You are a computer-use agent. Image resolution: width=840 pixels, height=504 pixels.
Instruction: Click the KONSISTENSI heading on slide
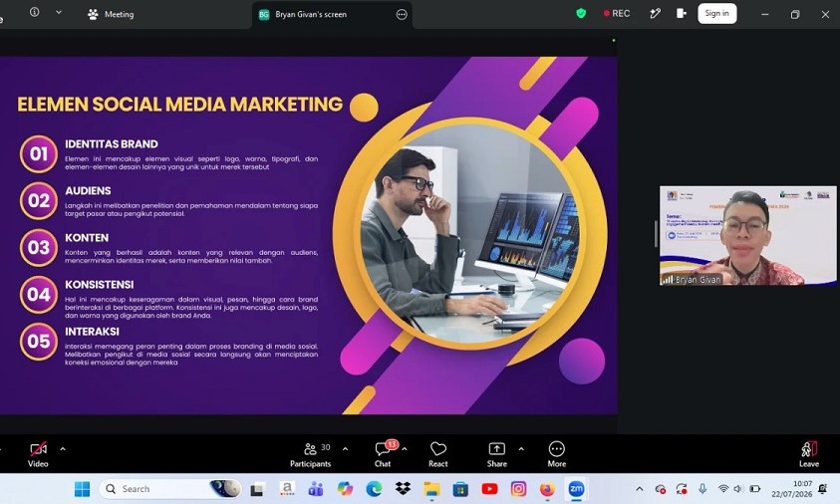[x=99, y=285]
